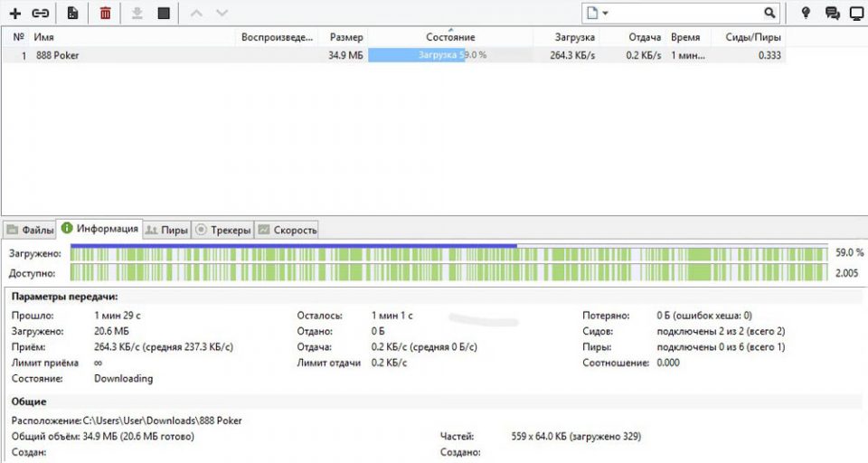
Task: Click the add link chain icon
Action: tap(40, 13)
